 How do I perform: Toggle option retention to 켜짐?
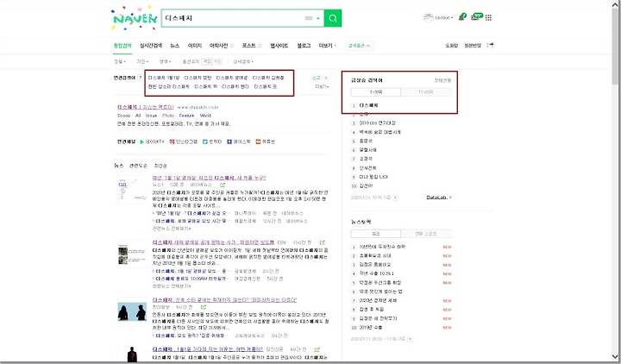point(207,61)
